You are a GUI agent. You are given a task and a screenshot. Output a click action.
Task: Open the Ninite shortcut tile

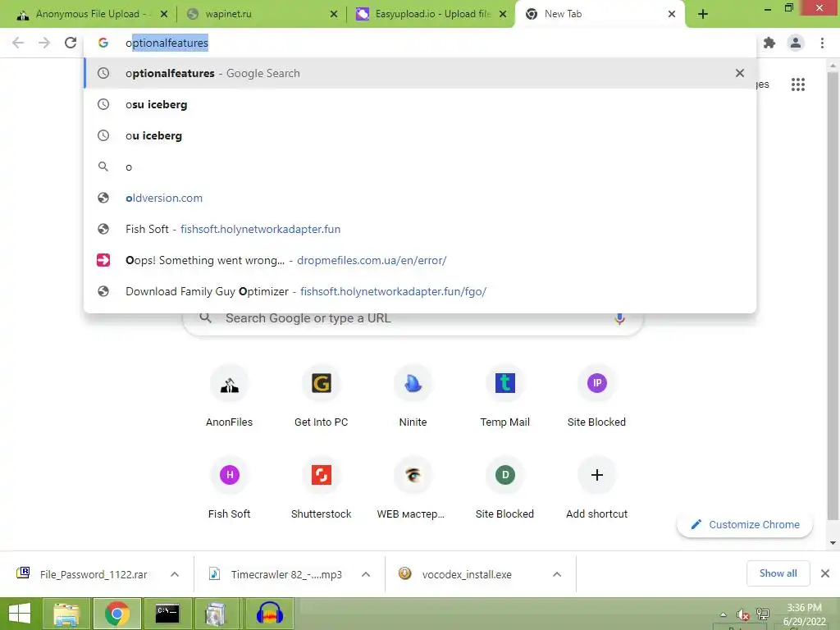click(x=413, y=397)
